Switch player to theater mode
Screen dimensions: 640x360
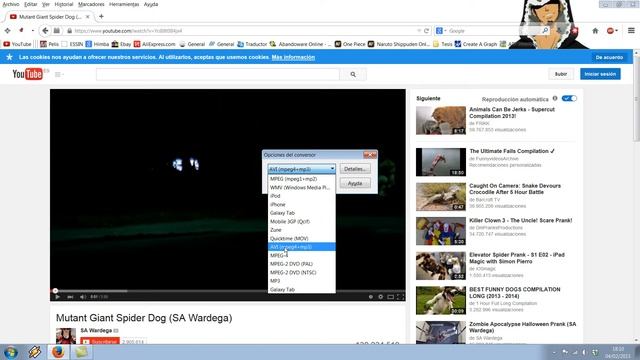pos(391,297)
